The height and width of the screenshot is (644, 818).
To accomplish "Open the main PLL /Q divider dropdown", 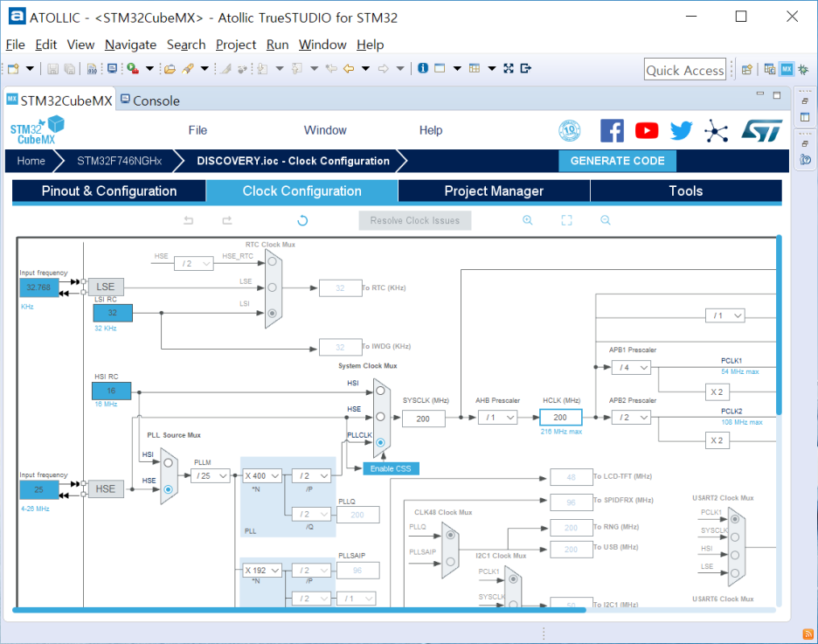I will click(311, 514).
